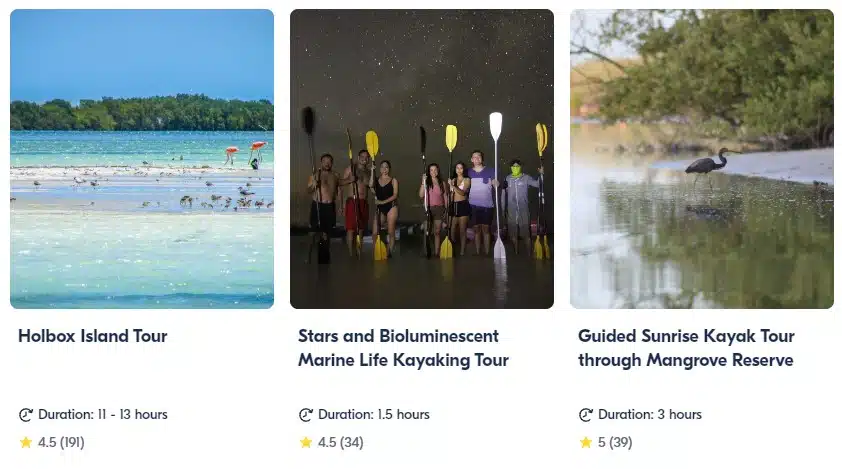842x469 pixels.
Task: Click the clock icon beside 11 - 13 hours
Action: (26, 415)
